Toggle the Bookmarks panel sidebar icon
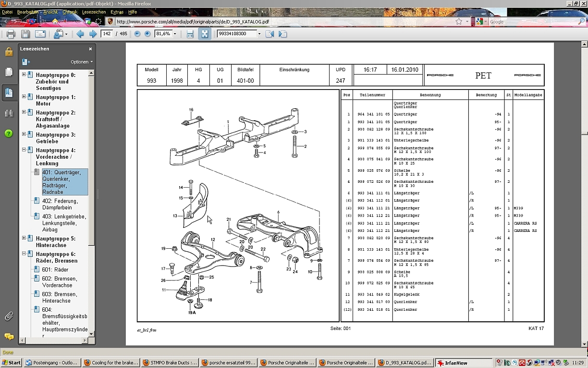This screenshot has height=368, width=588. click(x=9, y=93)
